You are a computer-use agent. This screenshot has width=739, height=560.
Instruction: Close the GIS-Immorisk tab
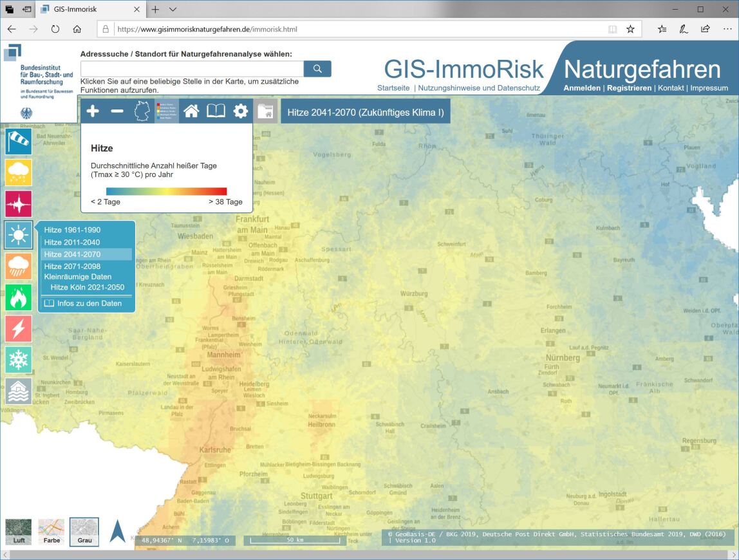[136, 10]
